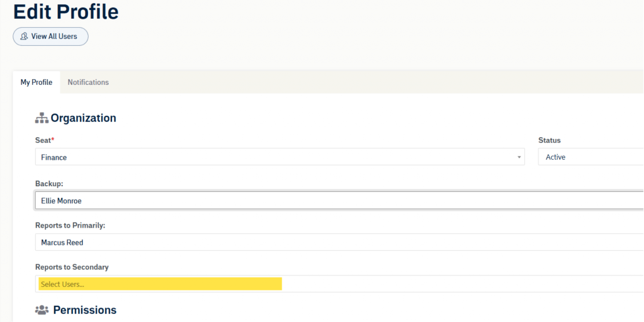Expand the Seat dropdown arrow

pos(519,157)
